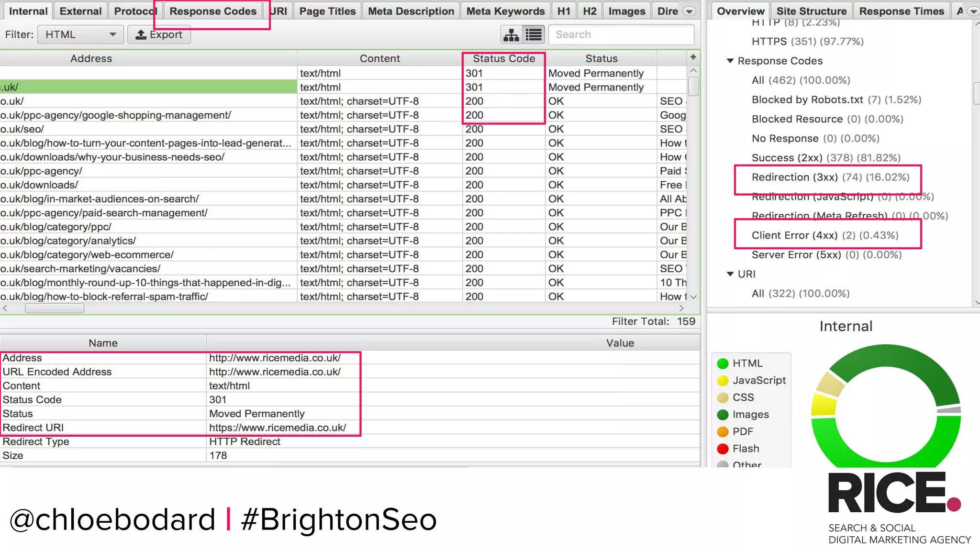The height and width of the screenshot is (551, 980).
Task: Select Server Error (5xx) (0) entry
Action: tap(826, 255)
